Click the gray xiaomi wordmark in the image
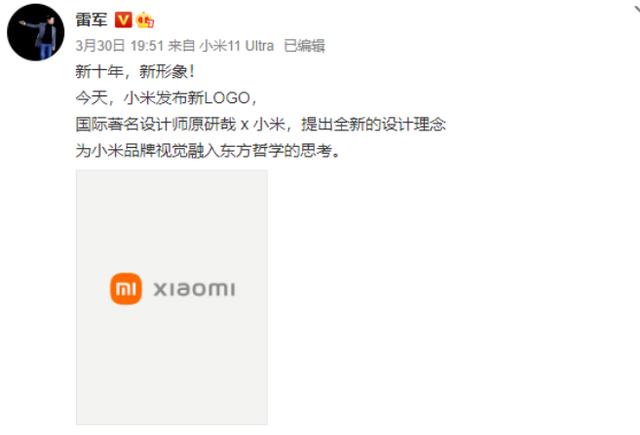 [194, 289]
